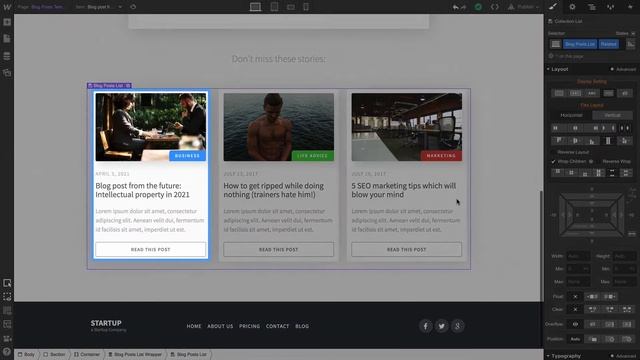Check the green save status icon
The image size is (640, 360).
(x=478, y=7)
